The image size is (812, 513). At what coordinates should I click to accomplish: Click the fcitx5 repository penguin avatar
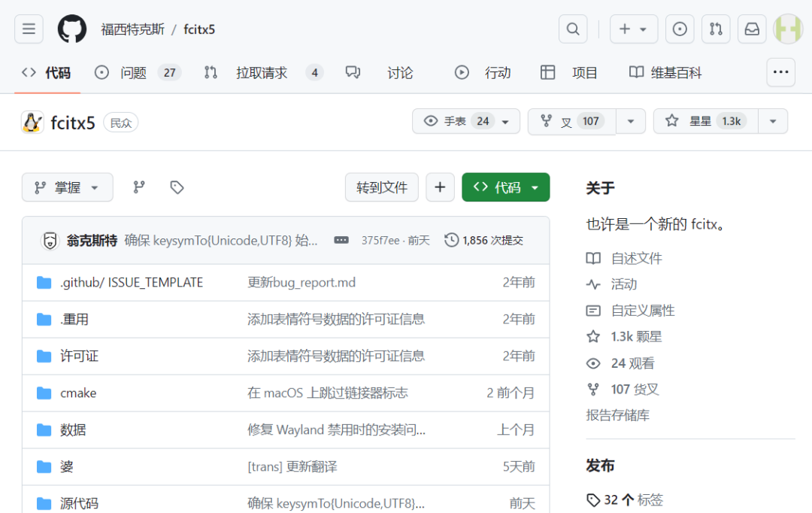click(32, 123)
